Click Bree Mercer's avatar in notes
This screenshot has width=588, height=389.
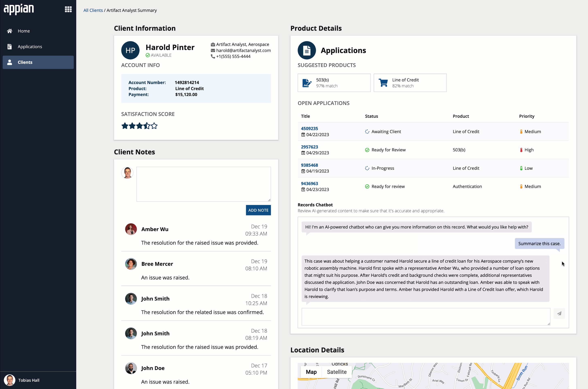coord(131,264)
